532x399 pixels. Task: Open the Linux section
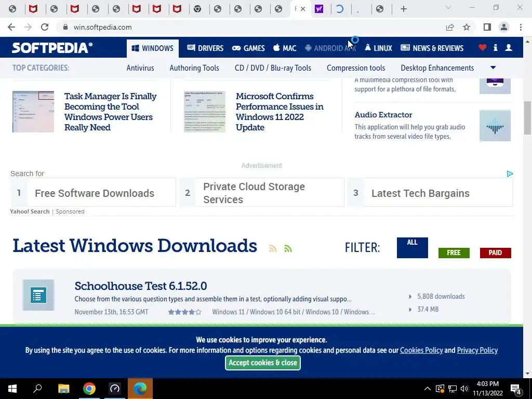(378, 48)
